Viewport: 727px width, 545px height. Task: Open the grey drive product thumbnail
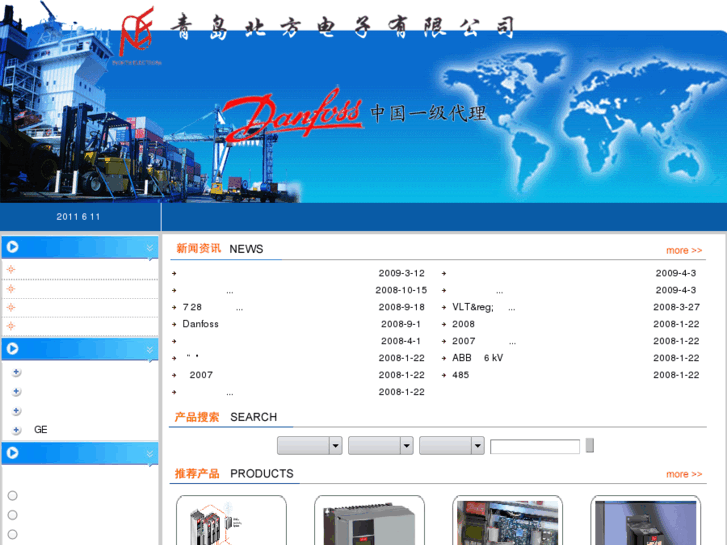pos(369,520)
